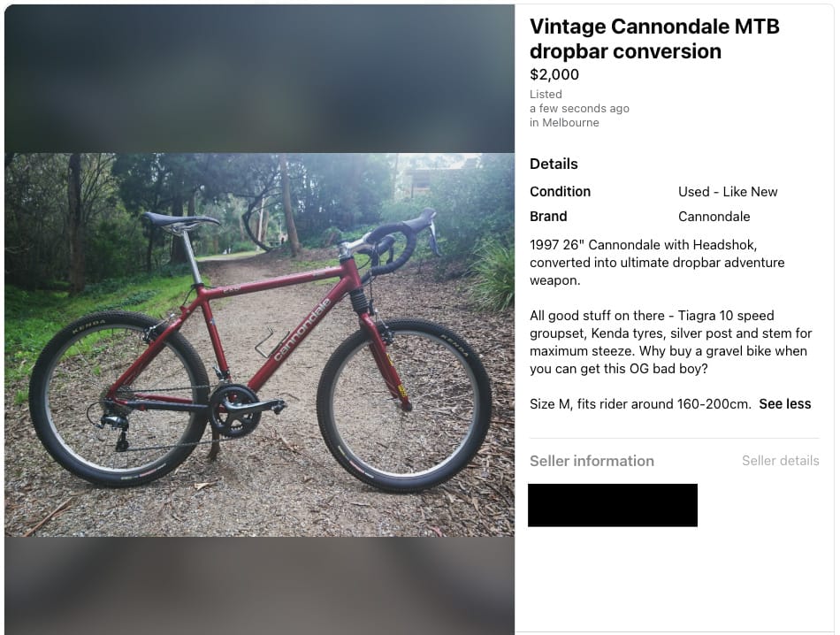Click the $2,000 price
Viewport: 840px width, 635px height.
click(x=554, y=74)
